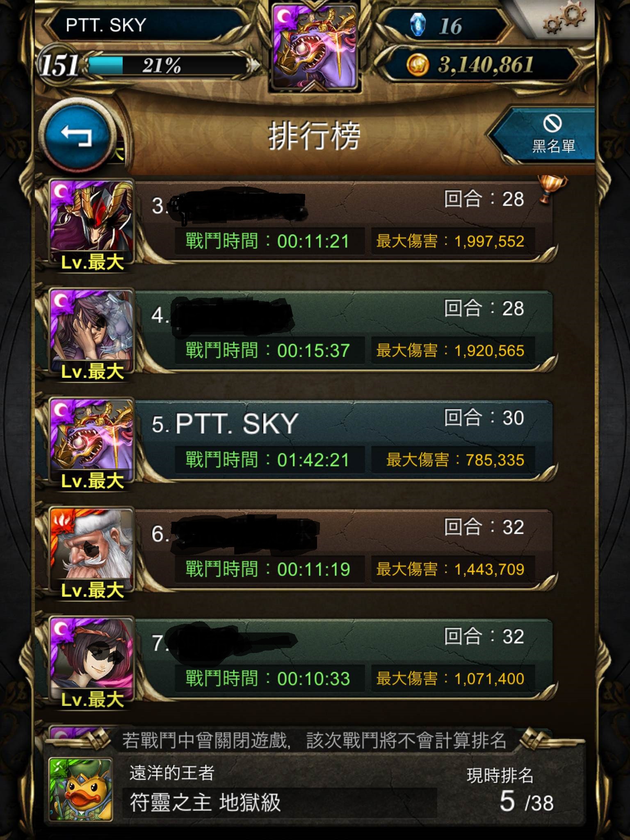Screen dimensions: 630x840
Task: Tap the 符靈之主 地獄級 stage name
Action: pos(205,802)
